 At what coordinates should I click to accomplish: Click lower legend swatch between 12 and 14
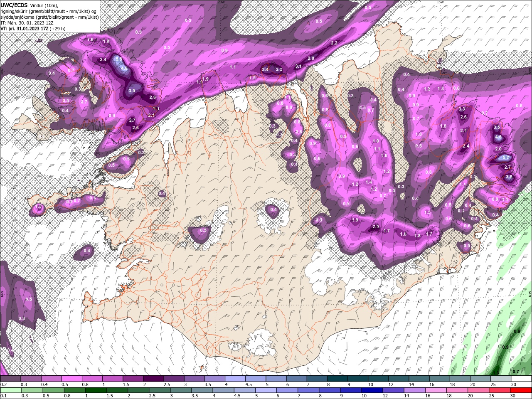(394, 390)
